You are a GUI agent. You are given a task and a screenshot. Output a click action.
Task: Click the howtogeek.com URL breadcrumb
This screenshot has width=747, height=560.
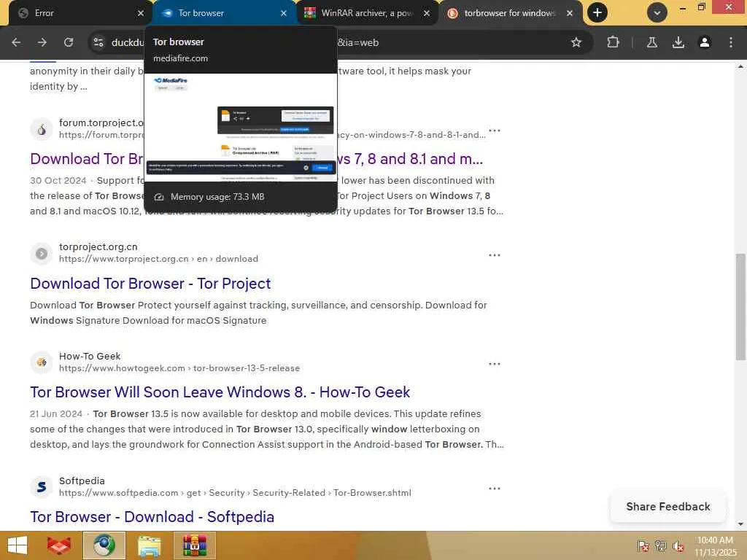click(179, 368)
